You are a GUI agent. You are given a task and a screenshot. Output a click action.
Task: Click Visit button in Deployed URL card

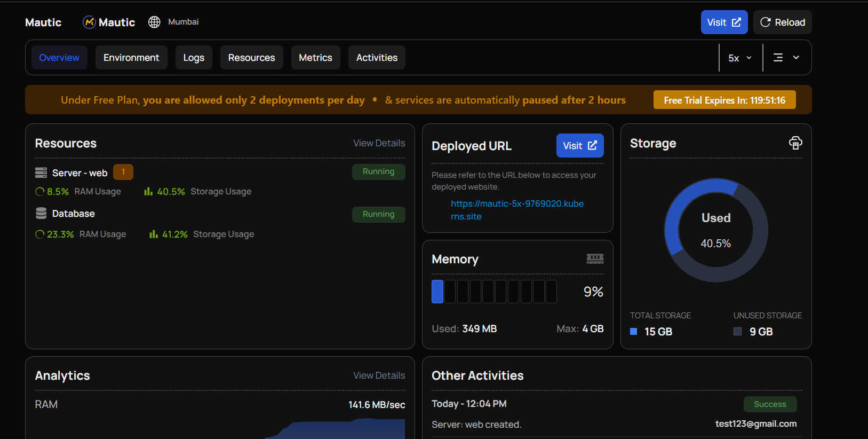pos(579,146)
